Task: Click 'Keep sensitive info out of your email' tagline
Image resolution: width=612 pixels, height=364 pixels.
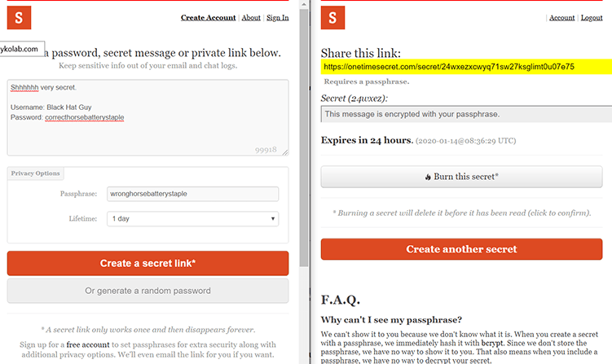Action: pos(148,65)
